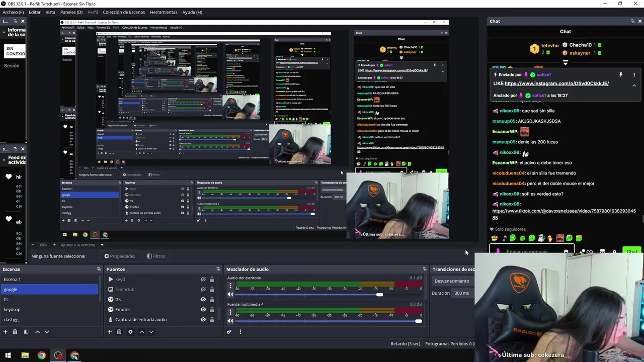
Task: Pop out the Chat dock panel
Action: tap(632, 21)
